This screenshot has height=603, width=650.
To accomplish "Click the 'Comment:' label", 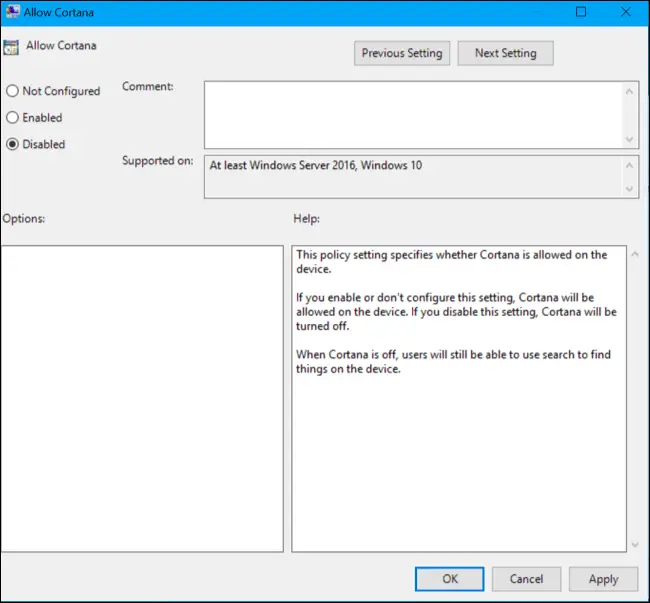I will 148,87.
